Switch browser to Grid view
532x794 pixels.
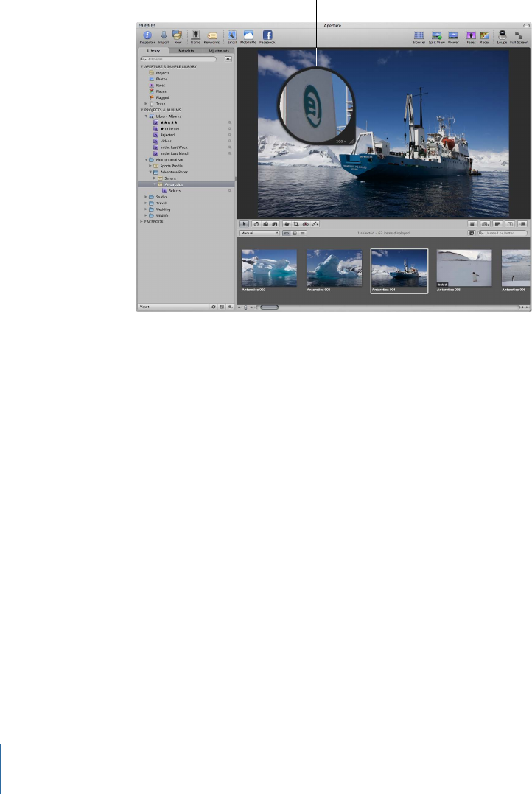295,234
